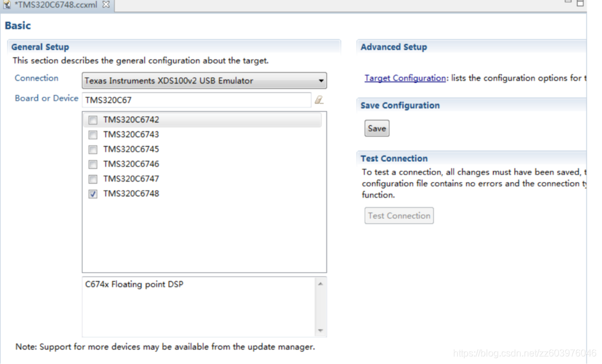
Task: Minimize the editor view icon
Action: click(568, 2)
